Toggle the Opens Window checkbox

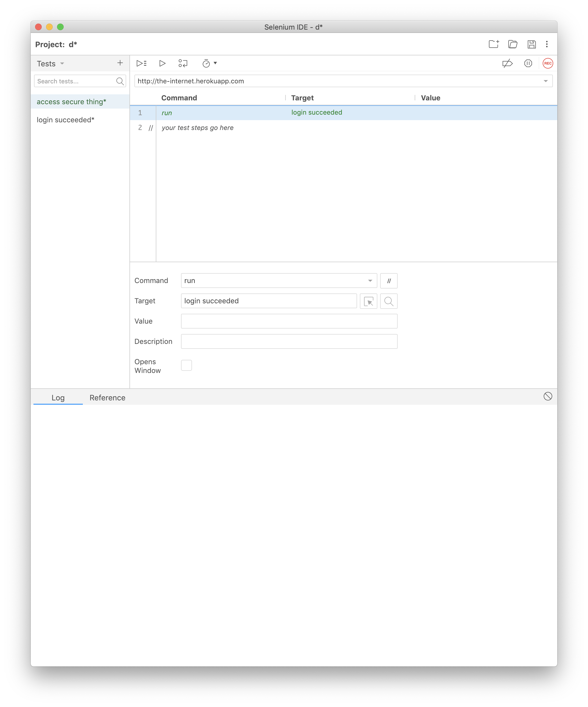187,365
